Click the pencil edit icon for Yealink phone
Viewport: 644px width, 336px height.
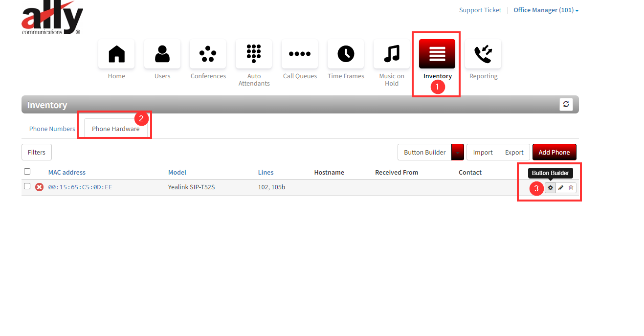point(561,188)
